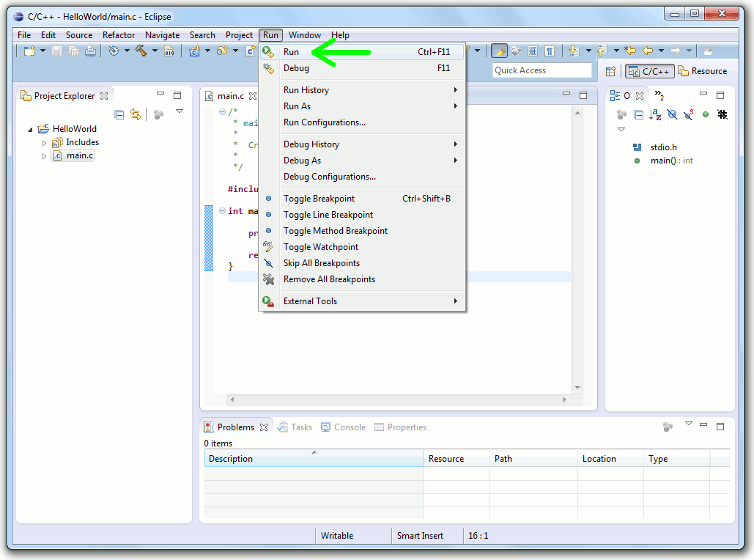Click the editor vertical scrollbar down arrow

577,387
